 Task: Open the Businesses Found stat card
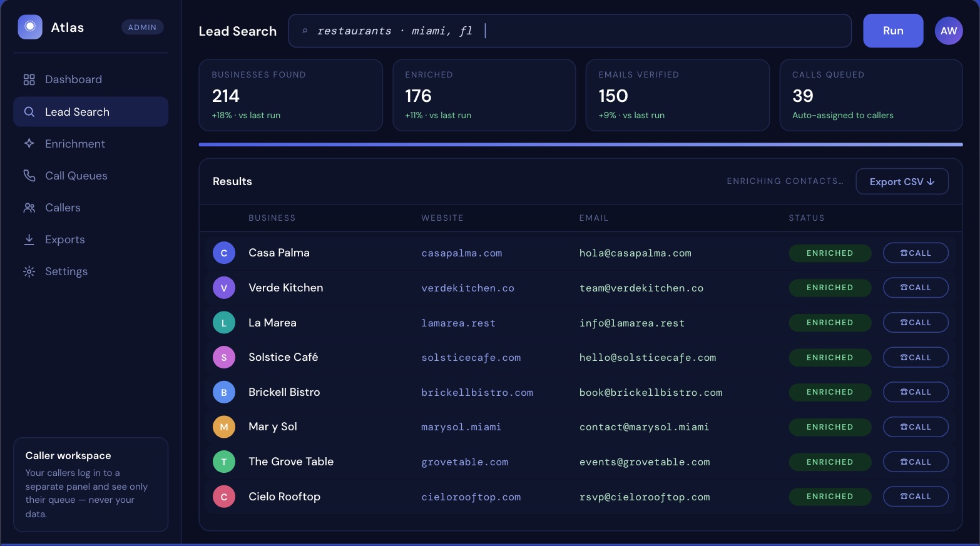click(x=291, y=95)
